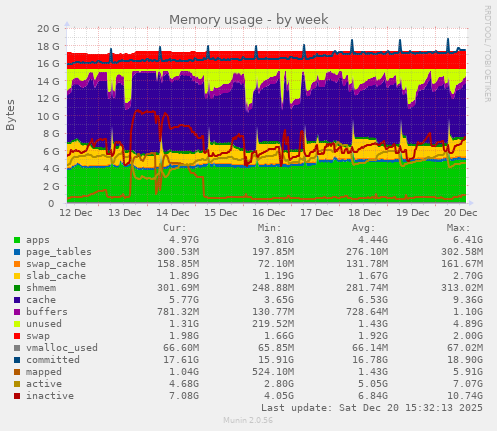
Task: Click inactive max value 10.74G
Action: pyautogui.click(x=465, y=396)
